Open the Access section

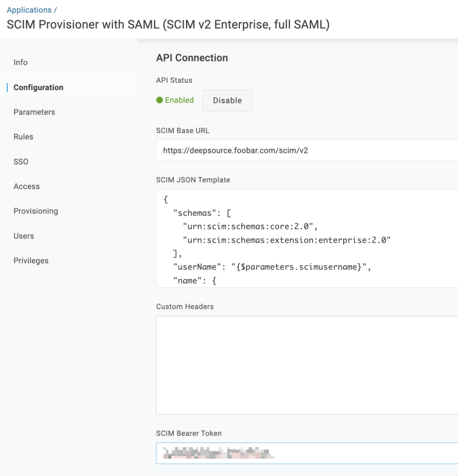click(x=27, y=186)
